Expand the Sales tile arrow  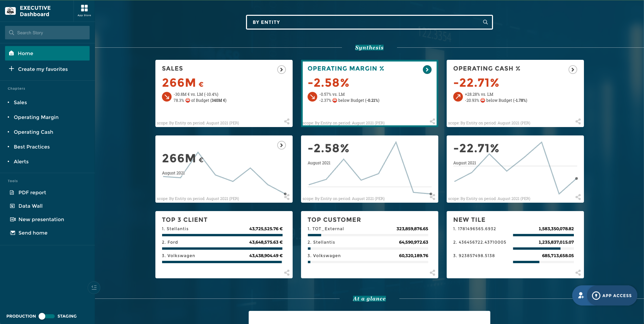click(x=281, y=70)
